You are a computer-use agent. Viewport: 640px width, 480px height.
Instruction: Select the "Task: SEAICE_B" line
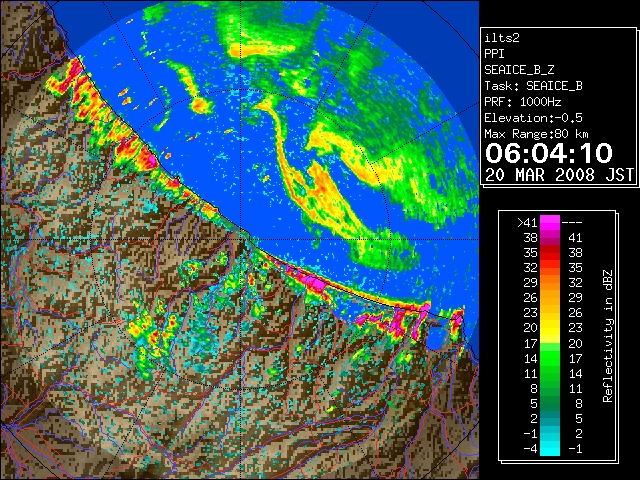tap(533, 86)
